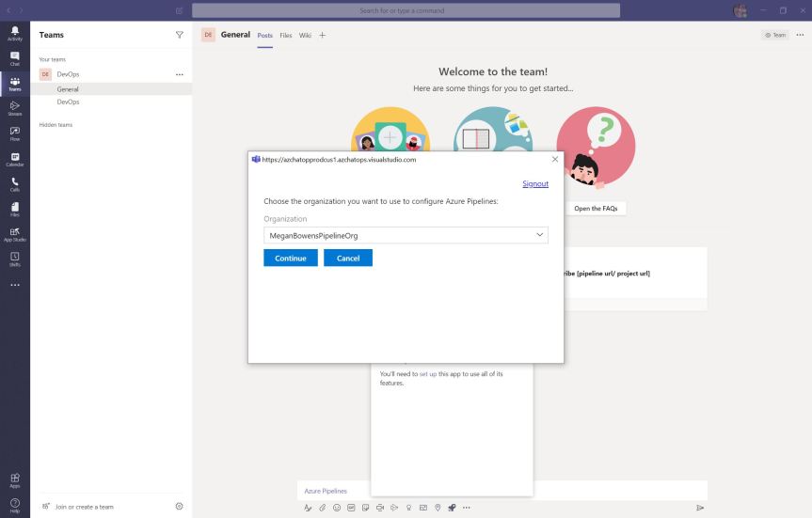Viewport: 812px width, 518px height.
Task: Switch to the Files tab
Action: pyautogui.click(x=286, y=35)
